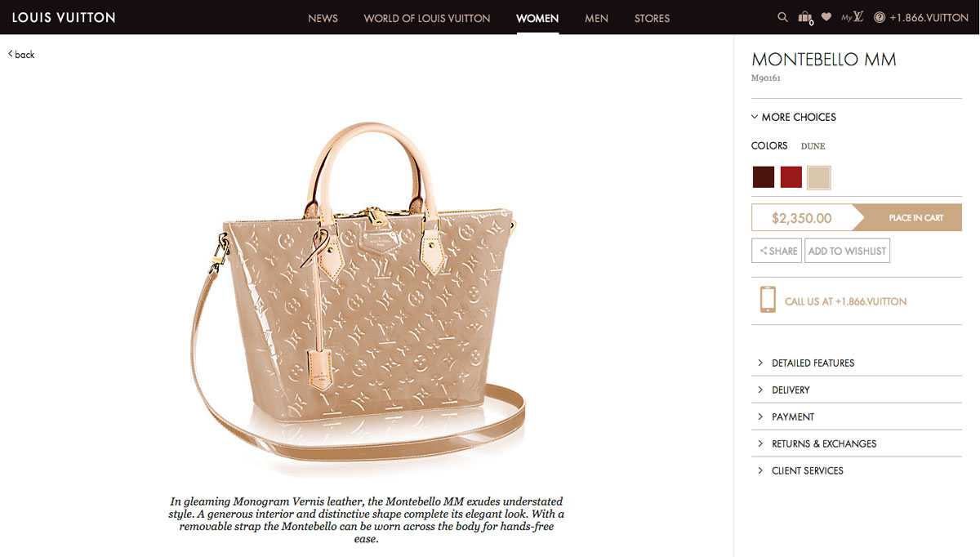
Task: Open the shopping bag cart icon
Action: coord(805,18)
